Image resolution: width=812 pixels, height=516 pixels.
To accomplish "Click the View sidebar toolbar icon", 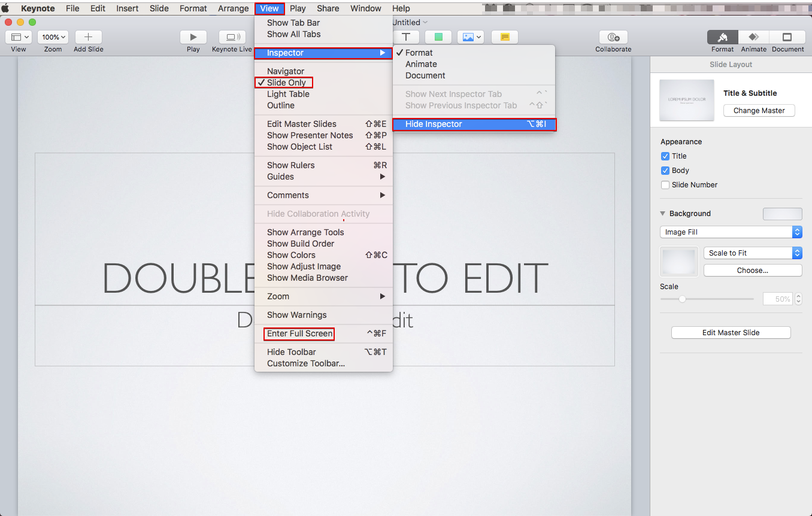I will click(x=19, y=37).
